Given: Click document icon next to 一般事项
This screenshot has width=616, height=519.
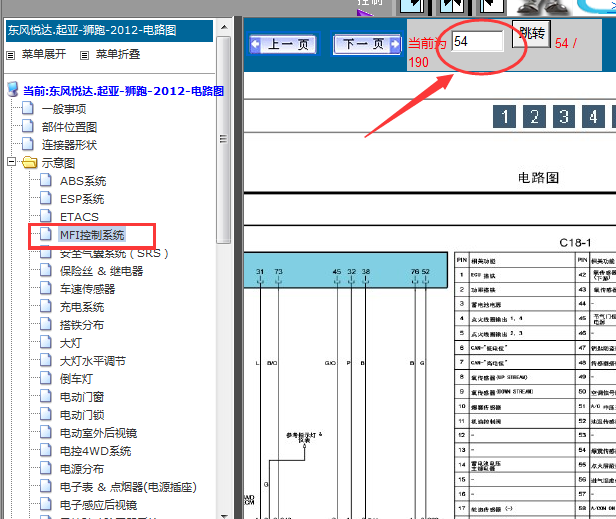Looking at the screenshot, I should pos(28,108).
